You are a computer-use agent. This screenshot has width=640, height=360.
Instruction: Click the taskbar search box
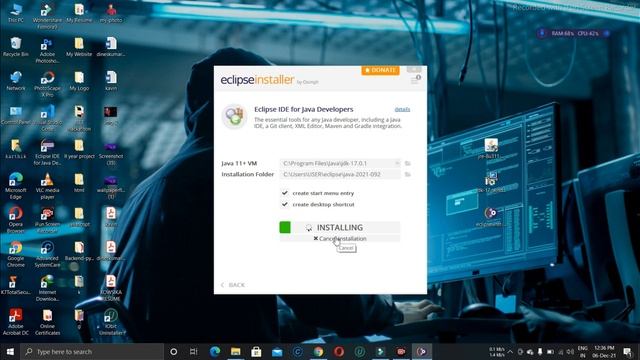coord(92,351)
